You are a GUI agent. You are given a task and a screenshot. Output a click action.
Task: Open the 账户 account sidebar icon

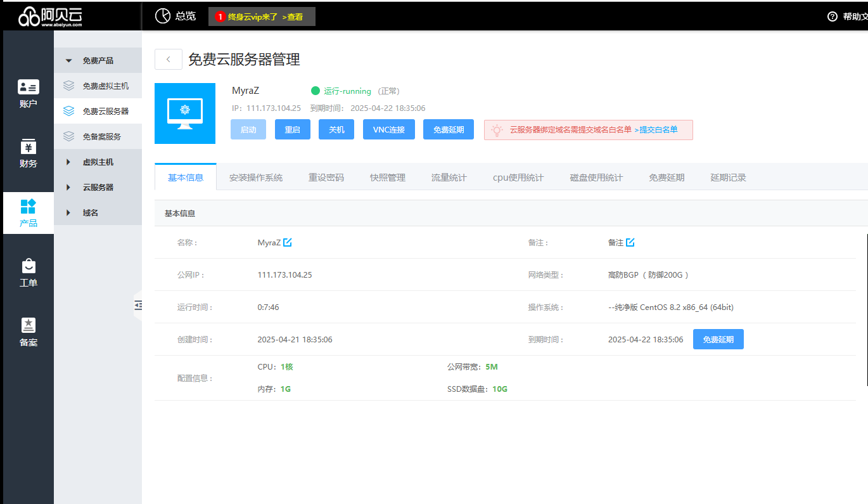click(x=29, y=87)
